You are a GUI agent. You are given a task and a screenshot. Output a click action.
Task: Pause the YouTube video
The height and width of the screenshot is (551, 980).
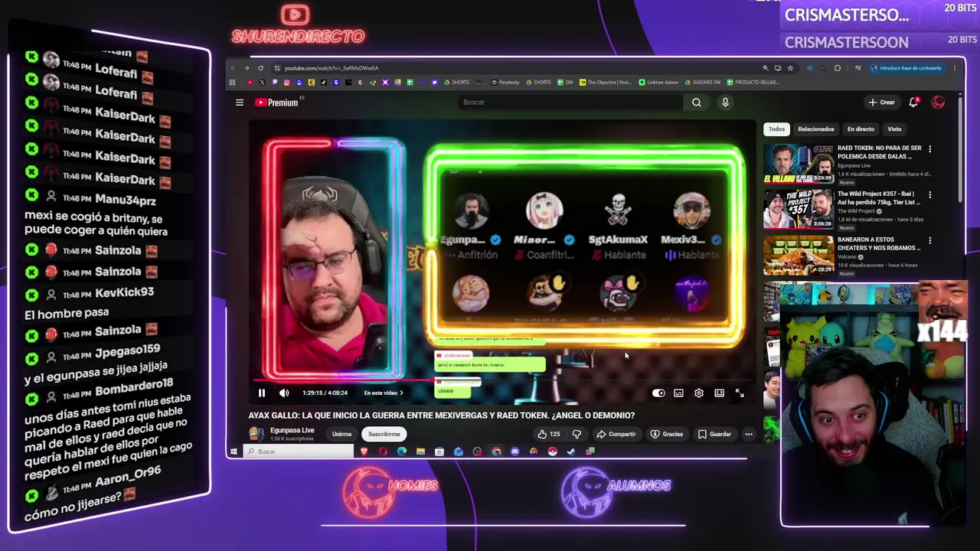click(x=261, y=393)
